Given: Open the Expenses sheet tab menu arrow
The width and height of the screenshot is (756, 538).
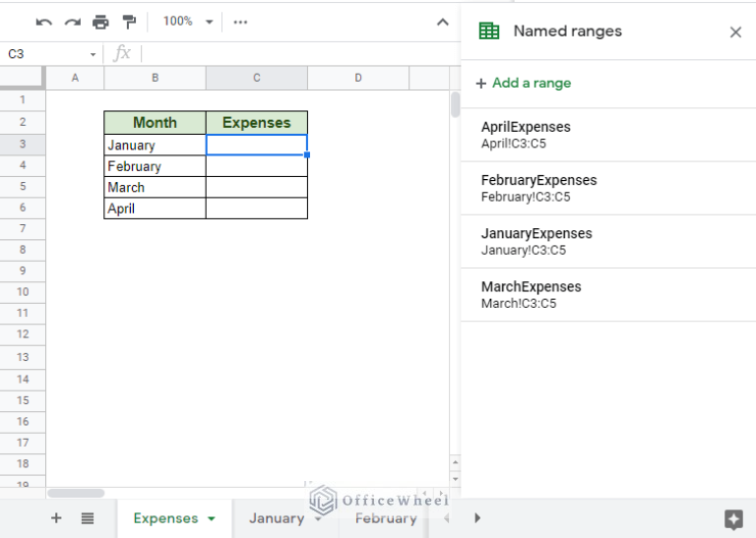Looking at the screenshot, I should pyautogui.click(x=210, y=519).
